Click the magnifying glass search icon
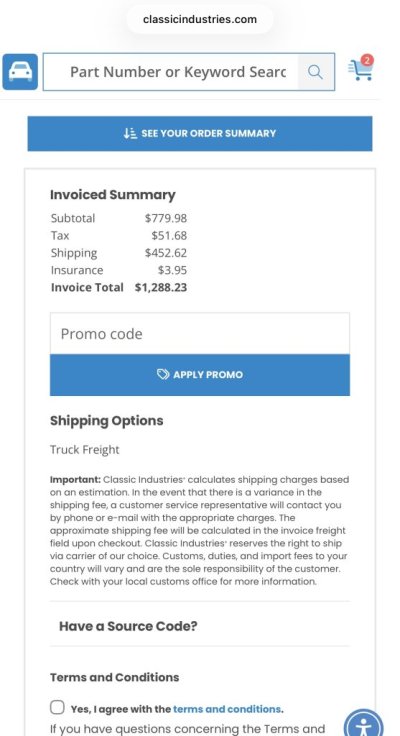400x736 pixels. click(x=315, y=72)
